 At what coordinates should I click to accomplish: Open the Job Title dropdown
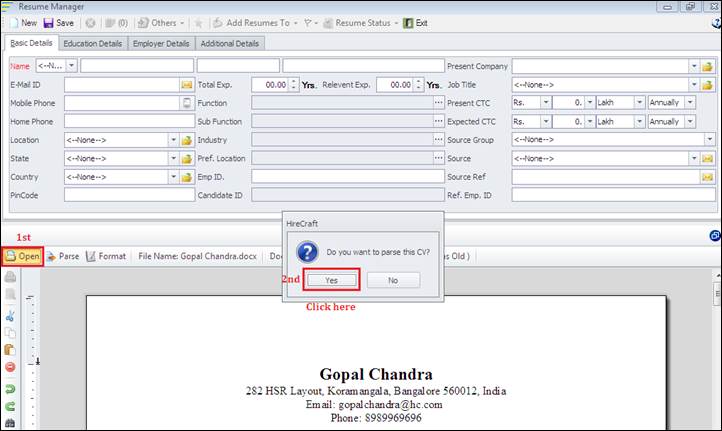[693, 85]
